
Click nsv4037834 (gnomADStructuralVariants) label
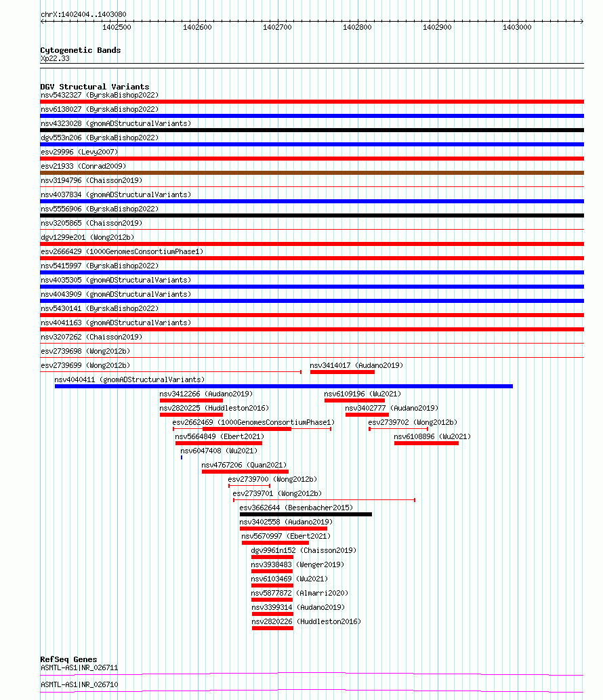click(x=116, y=194)
